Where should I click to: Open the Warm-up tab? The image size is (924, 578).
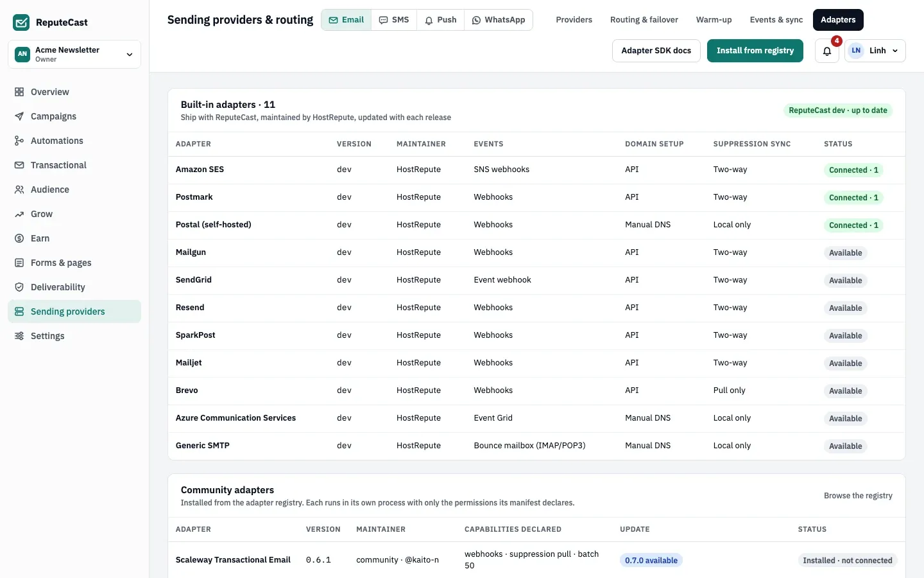pos(714,20)
